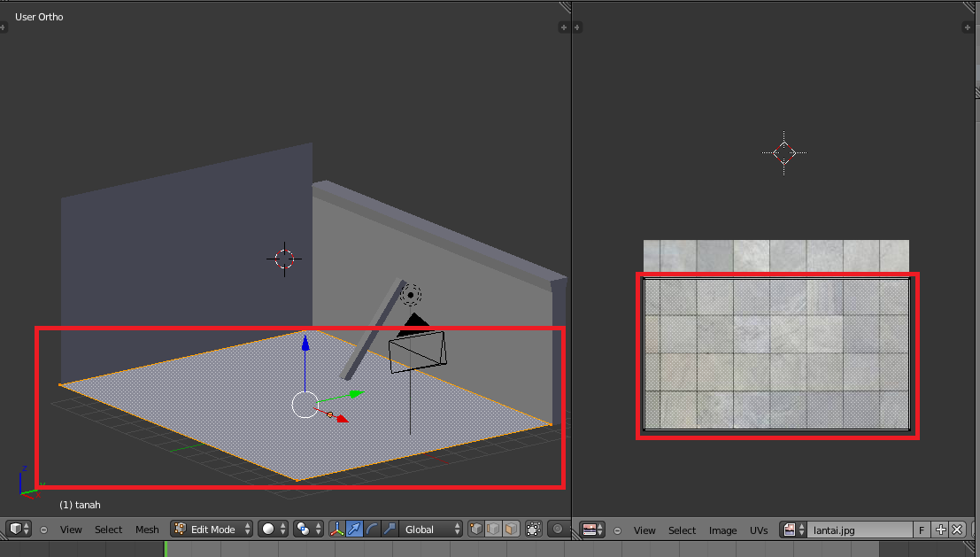Expand the 3D View tool shelf plus
The width and height of the screenshot is (980, 557).
coord(4,27)
